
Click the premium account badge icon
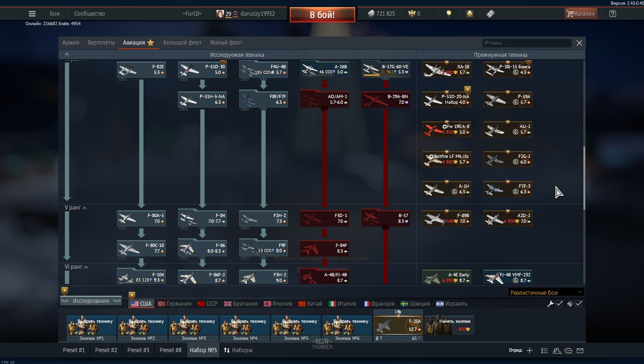(469, 14)
